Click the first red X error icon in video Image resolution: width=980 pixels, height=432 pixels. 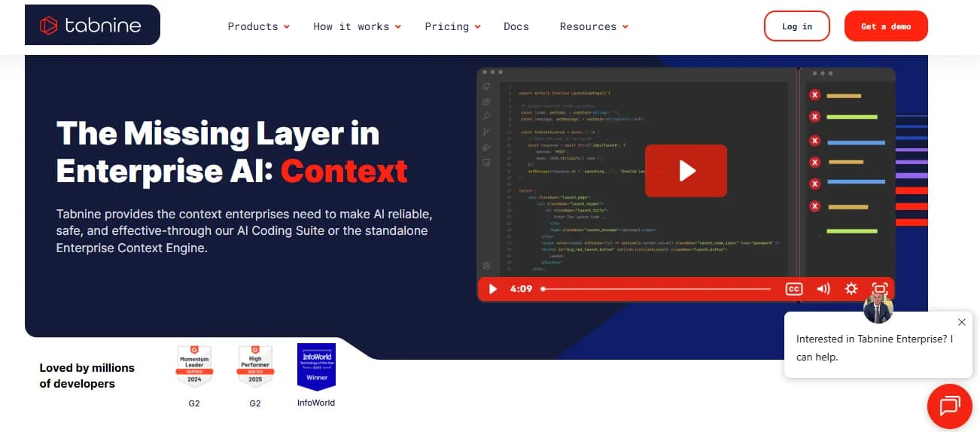pyautogui.click(x=814, y=95)
